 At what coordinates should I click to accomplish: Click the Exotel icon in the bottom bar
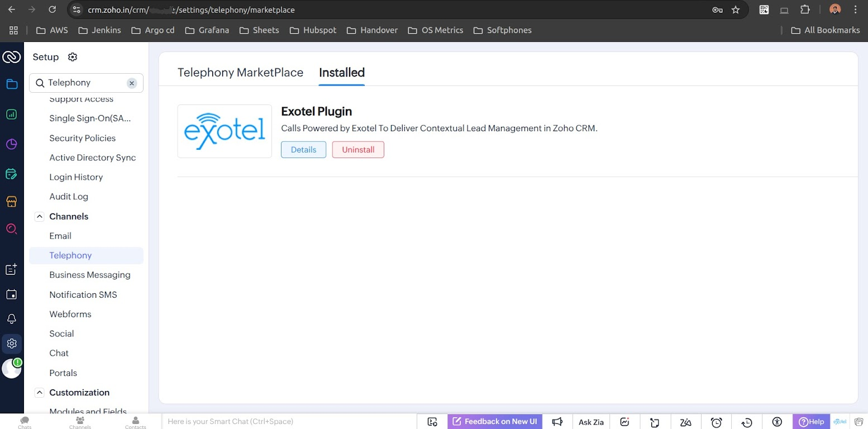click(840, 422)
